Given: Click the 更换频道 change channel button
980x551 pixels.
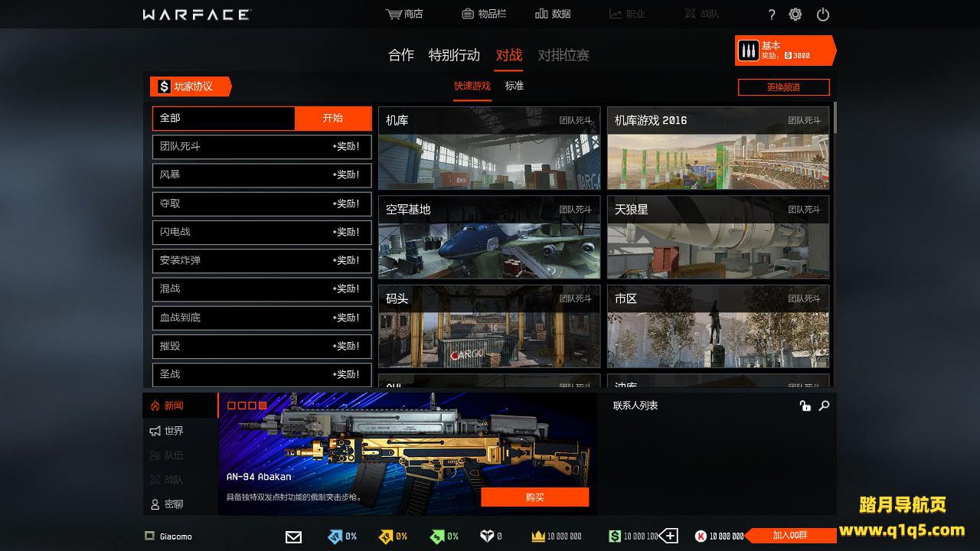Looking at the screenshot, I should [x=783, y=87].
